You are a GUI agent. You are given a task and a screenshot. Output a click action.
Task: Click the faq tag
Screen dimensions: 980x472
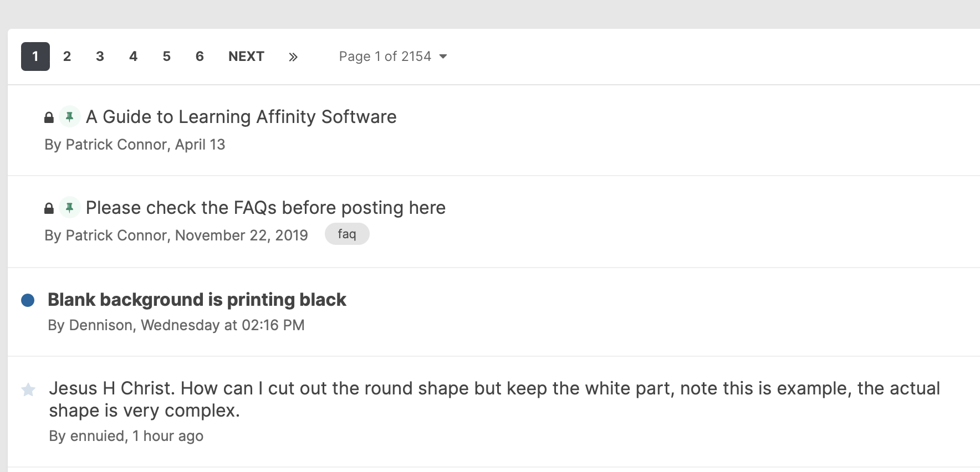tap(347, 234)
